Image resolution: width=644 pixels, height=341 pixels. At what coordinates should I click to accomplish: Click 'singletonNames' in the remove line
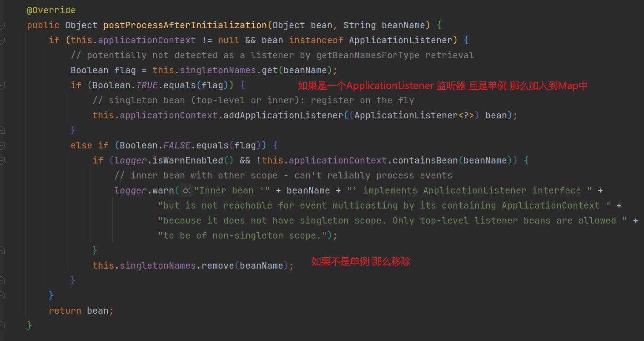click(158, 265)
